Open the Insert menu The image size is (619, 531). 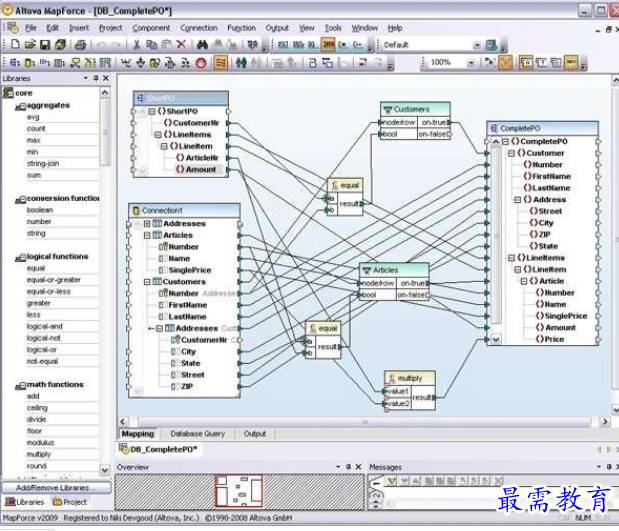pyautogui.click(x=79, y=28)
